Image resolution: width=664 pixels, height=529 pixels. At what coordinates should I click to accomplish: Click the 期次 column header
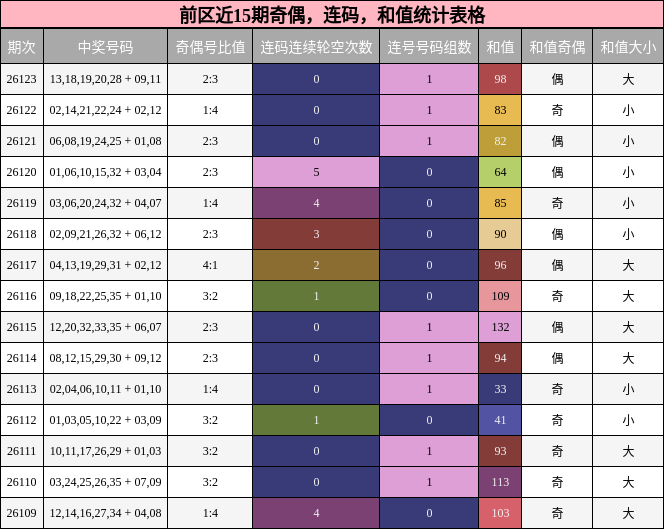(22, 47)
